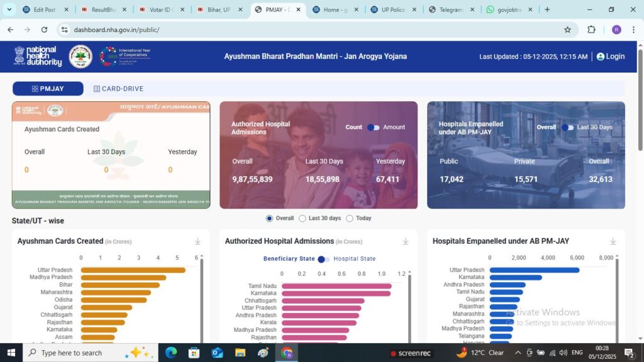Toggle Count/Amount switch for hospital admissions
644x362 pixels.
click(374, 127)
